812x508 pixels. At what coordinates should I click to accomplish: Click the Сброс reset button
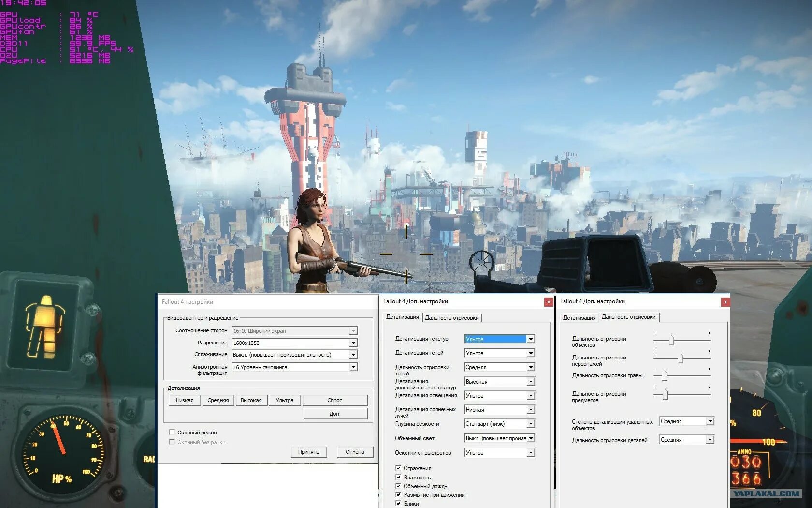pyautogui.click(x=335, y=400)
